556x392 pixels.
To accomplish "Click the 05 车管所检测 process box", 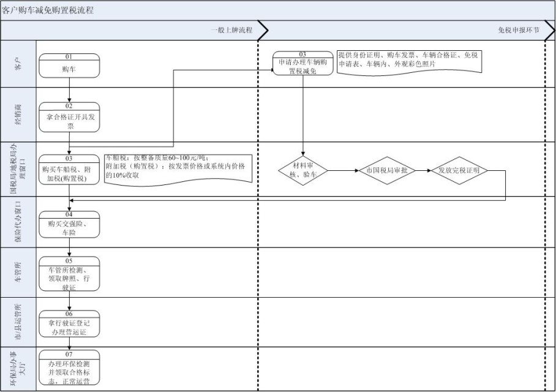I will click(x=69, y=273).
